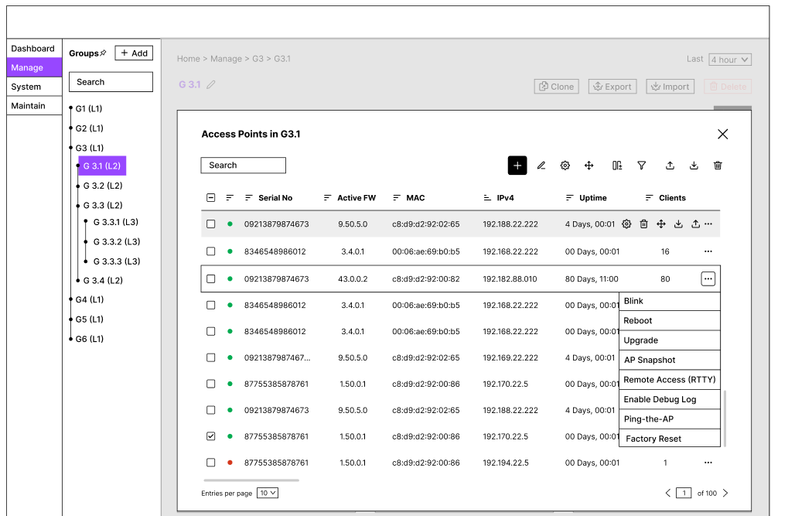
Task: Click the Import button
Action: point(670,87)
